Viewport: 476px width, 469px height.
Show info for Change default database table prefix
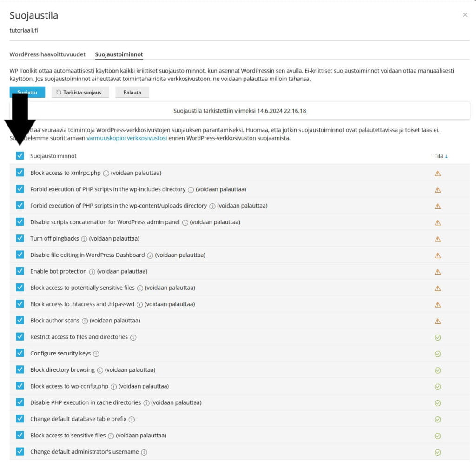point(132,419)
